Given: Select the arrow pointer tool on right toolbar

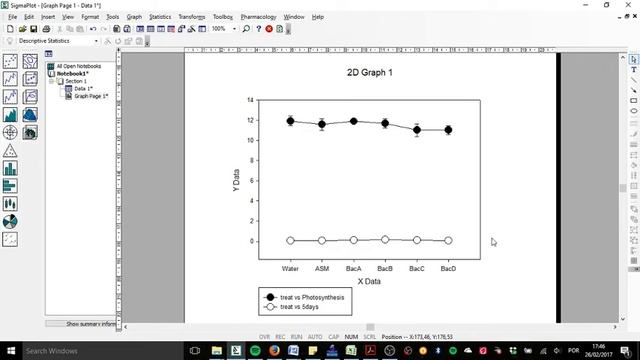Looking at the screenshot, I should [x=633, y=60].
